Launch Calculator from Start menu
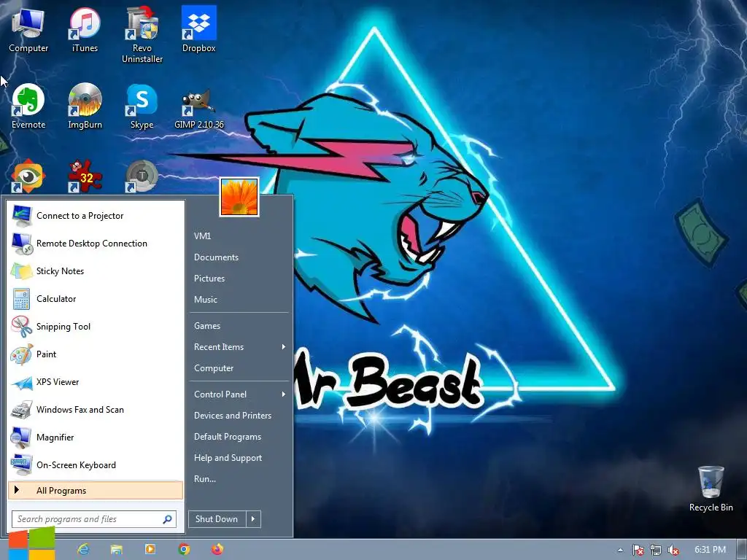747x560 pixels. (x=96, y=298)
